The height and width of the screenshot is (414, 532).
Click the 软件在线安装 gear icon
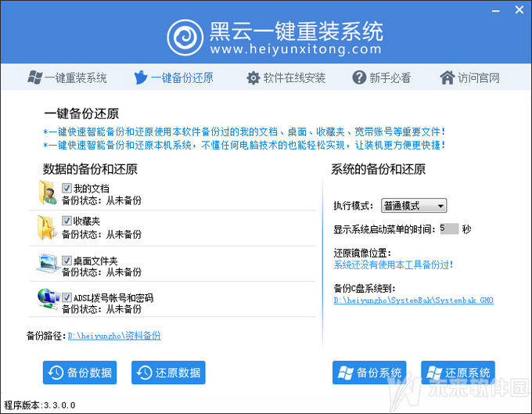pos(253,77)
